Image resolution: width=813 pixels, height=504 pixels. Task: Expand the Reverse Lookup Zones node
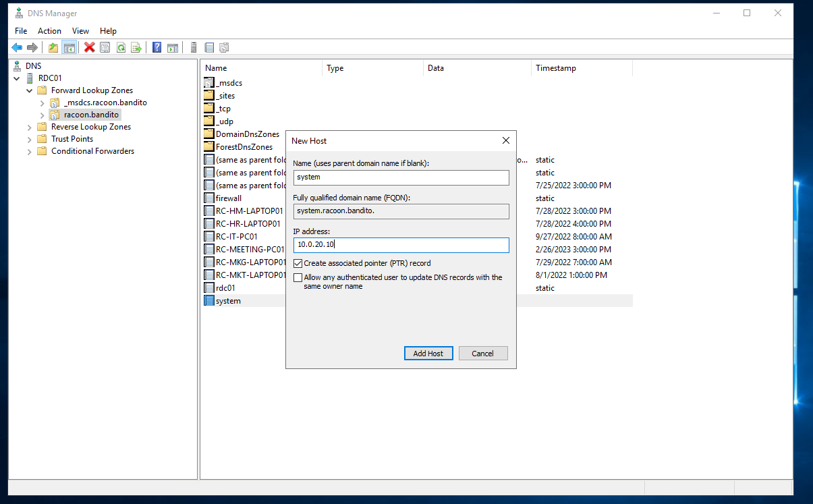30,127
